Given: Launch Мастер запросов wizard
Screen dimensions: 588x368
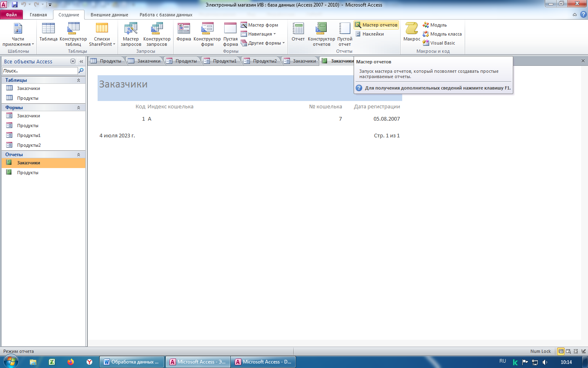Looking at the screenshot, I should [131, 34].
